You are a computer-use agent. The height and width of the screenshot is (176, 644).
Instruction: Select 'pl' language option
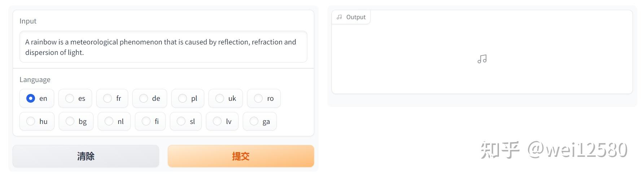183,98
